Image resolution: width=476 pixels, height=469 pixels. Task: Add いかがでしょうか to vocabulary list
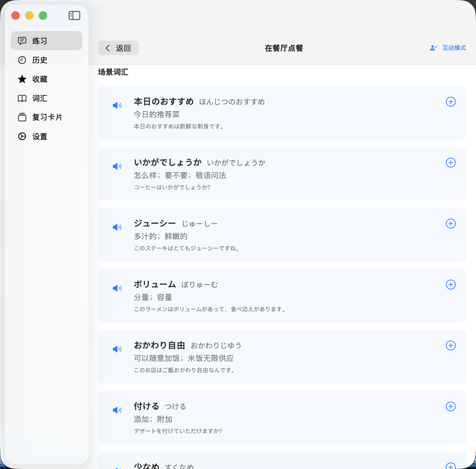click(450, 163)
